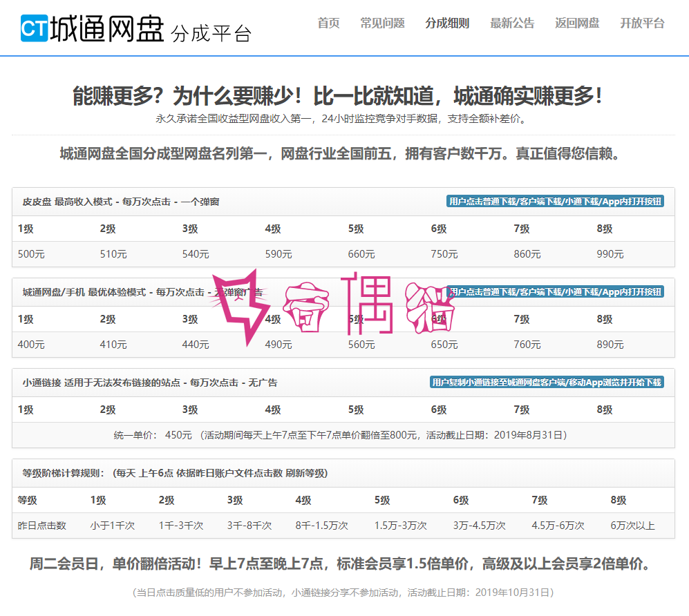Viewport: 689px width, 616px height.
Task: Select the 750元 price cell
Action: coord(444,254)
